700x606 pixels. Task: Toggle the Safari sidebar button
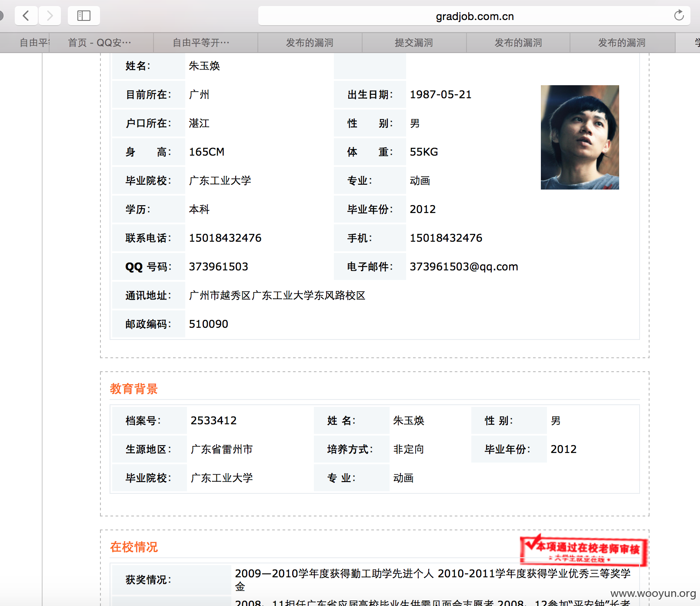84,16
